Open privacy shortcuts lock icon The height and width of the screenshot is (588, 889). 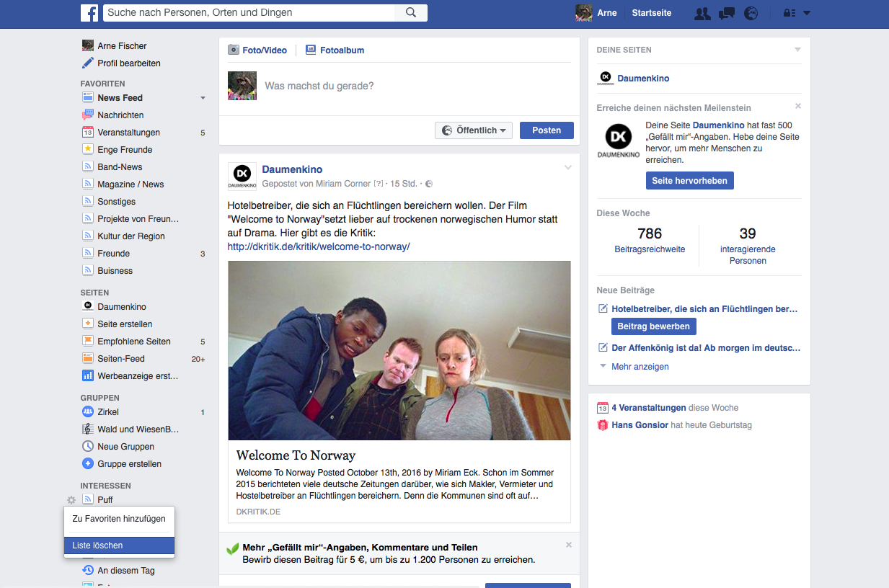point(789,13)
